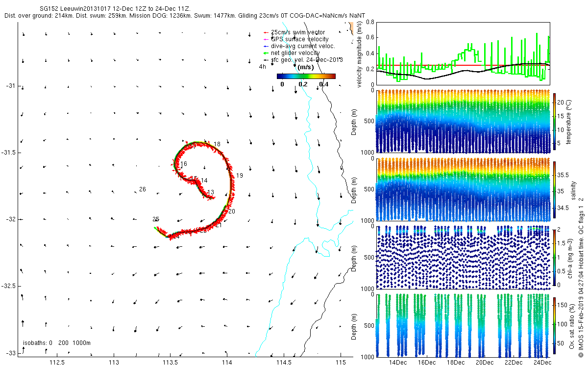Image resolution: width=588 pixels, height=368 pixels.
Task: Click longitude tick label '112.5'
Action: 57,363
